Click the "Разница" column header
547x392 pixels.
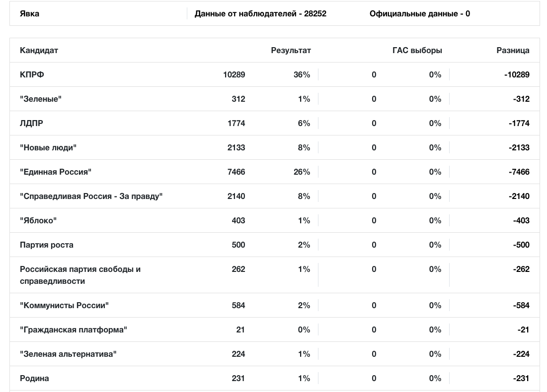513,50
